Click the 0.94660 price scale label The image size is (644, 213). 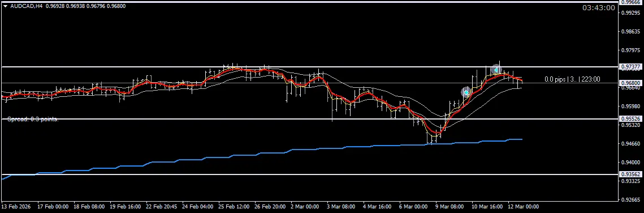click(x=631, y=143)
